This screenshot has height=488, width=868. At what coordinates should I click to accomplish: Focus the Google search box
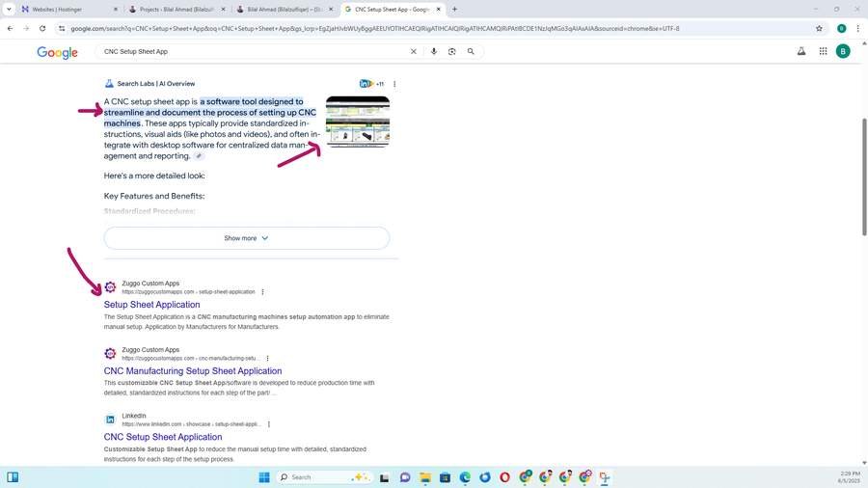(255, 51)
